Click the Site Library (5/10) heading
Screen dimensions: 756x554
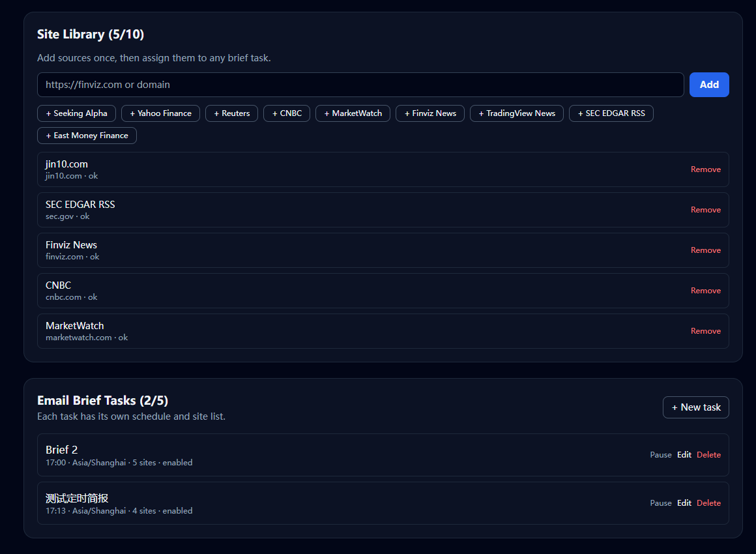point(91,35)
